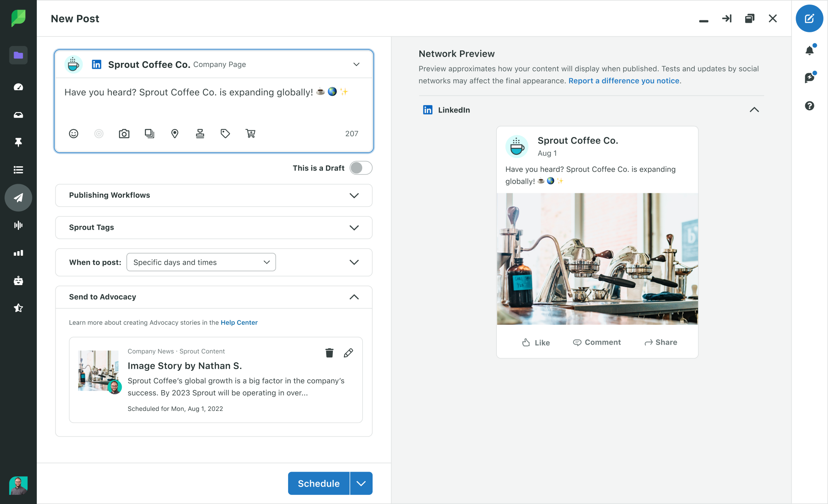The image size is (828, 504).
Task: Click the content grid/layout icon
Action: tap(149, 134)
